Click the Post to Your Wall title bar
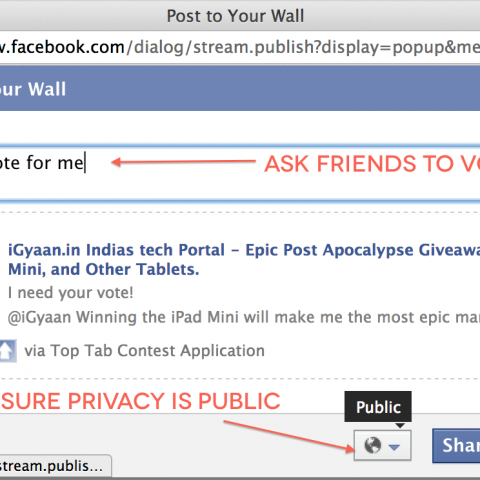Screen dimensions: 480x480 tap(235, 16)
